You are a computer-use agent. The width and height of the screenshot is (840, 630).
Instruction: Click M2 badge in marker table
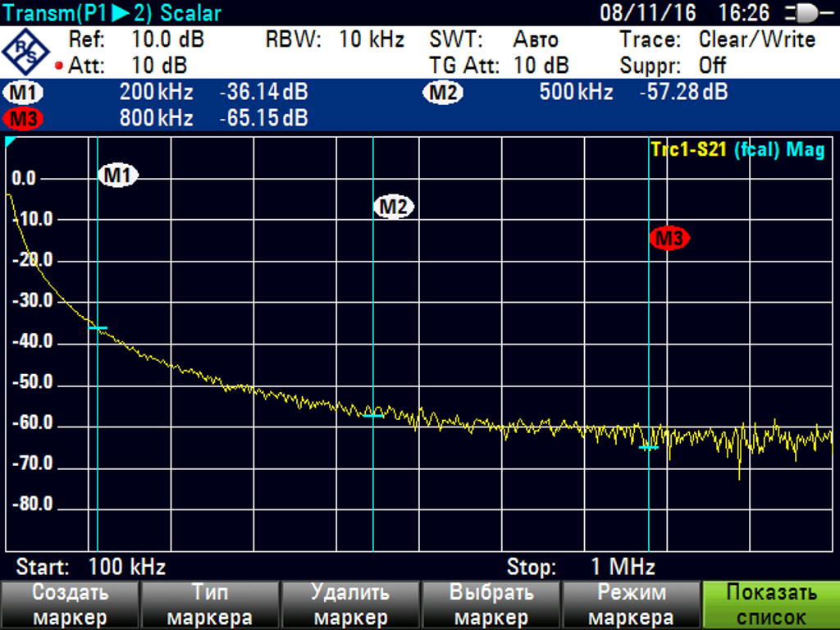[442, 93]
